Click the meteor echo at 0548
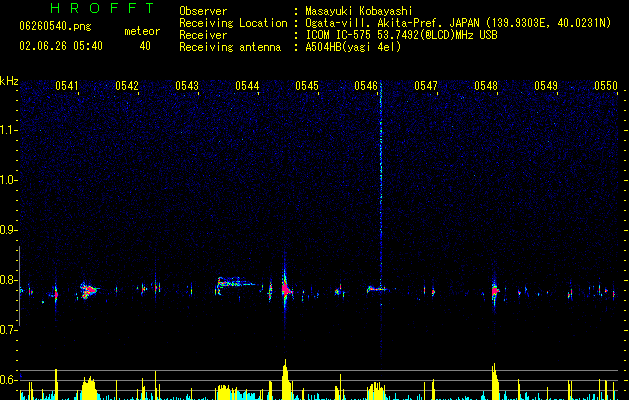 pos(495,290)
